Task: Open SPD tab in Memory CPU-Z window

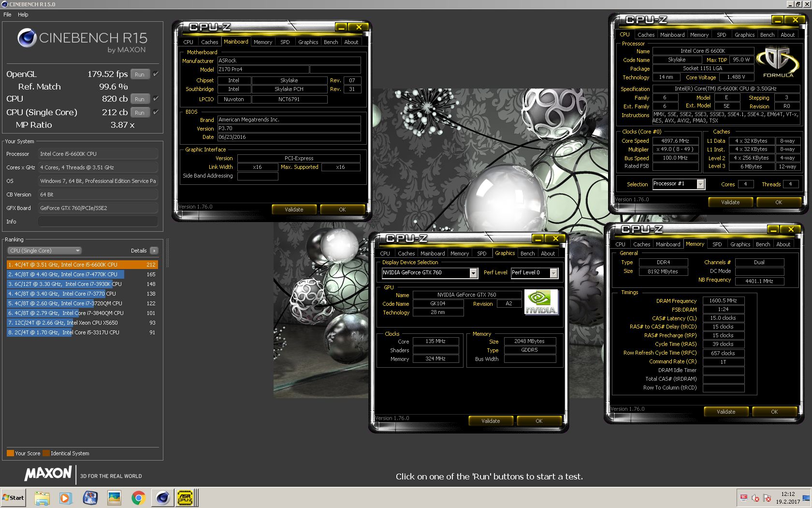Action: click(x=717, y=244)
